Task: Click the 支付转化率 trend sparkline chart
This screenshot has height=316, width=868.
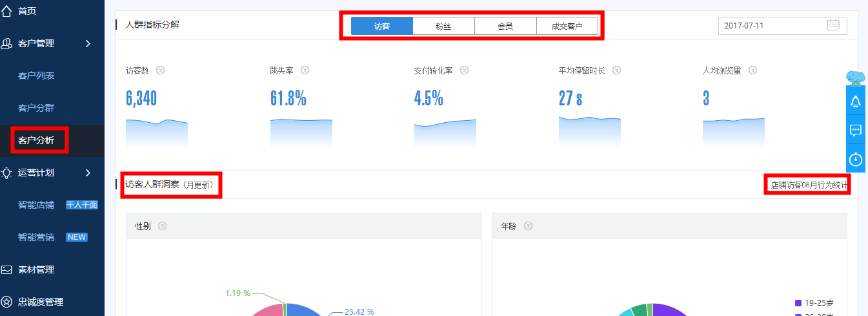Action: tap(445, 133)
